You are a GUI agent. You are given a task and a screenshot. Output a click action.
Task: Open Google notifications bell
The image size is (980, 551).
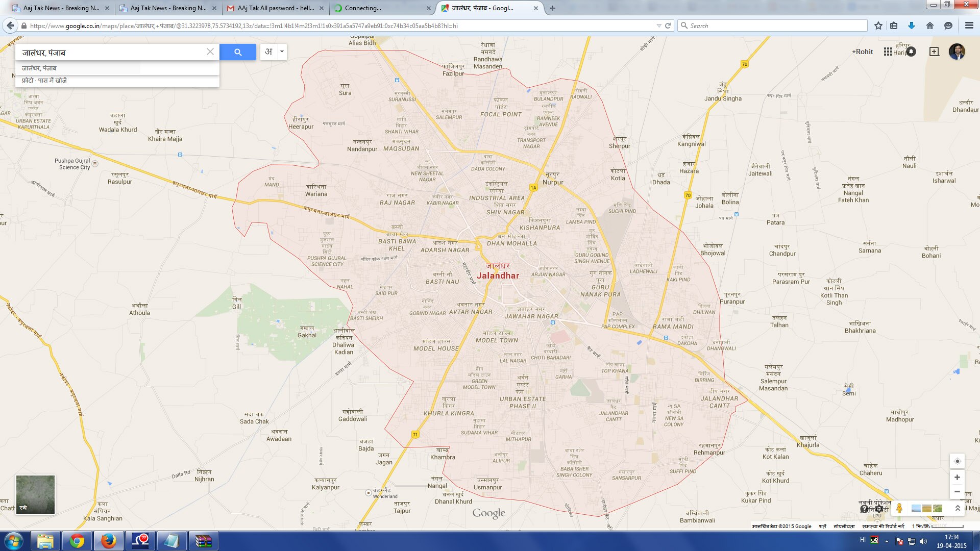pyautogui.click(x=911, y=52)
